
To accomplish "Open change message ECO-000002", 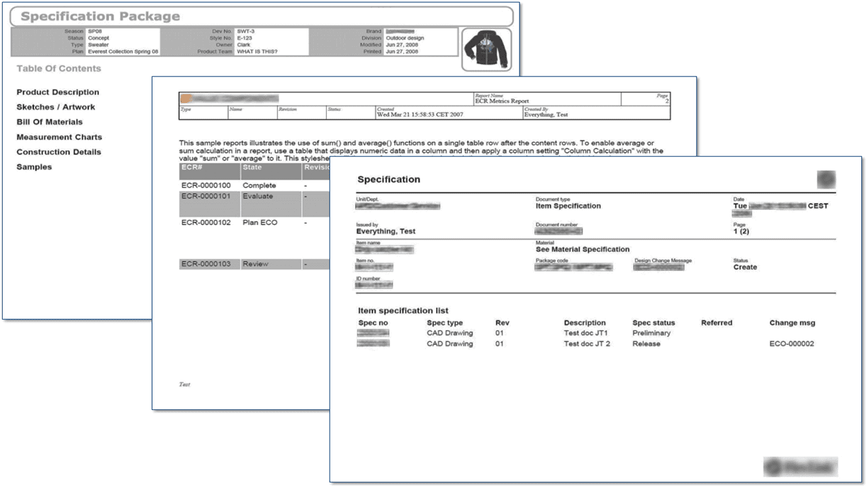I will coord(791,344).
